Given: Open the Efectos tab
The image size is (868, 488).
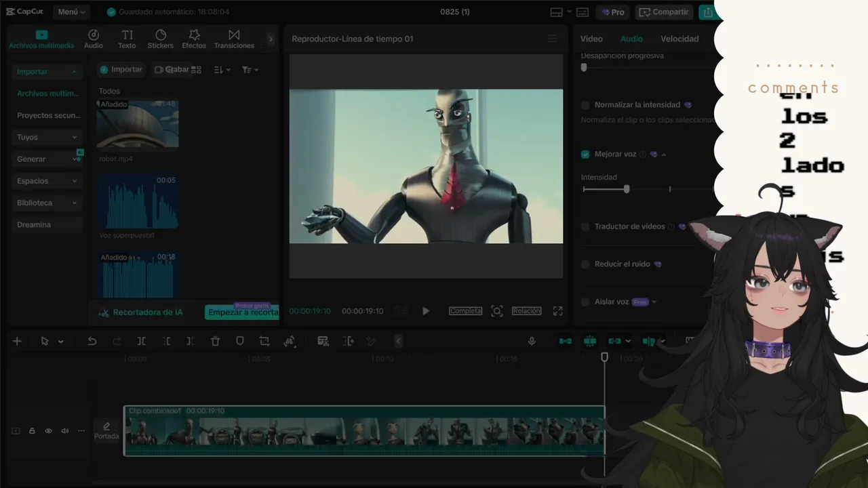Looking at the screenshot, I should (x=194, y=39).
